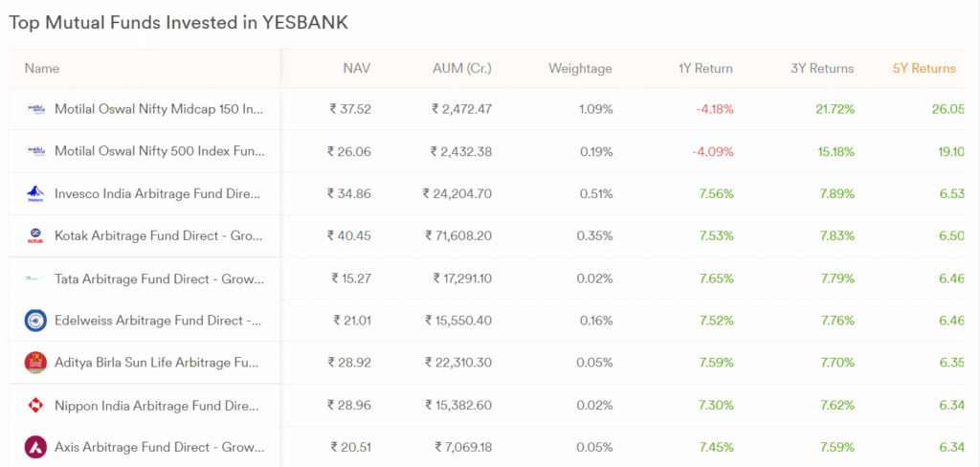Click the Name column header

click(42, 69)
